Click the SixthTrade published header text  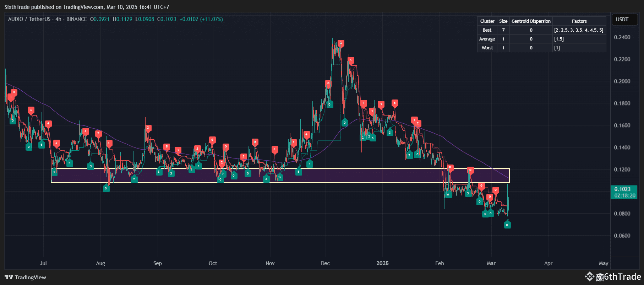[x=87, y=7]
